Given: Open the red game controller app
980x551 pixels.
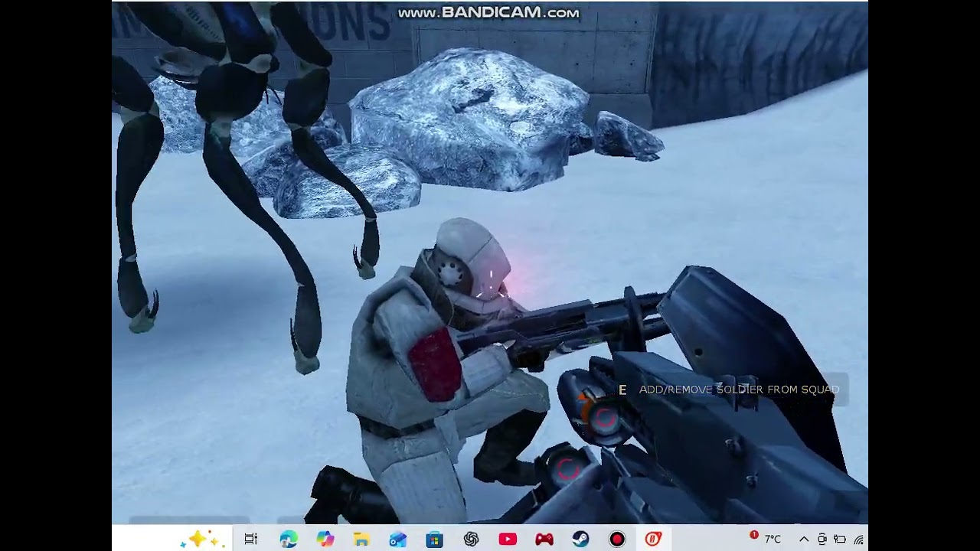Looking at the screenshot, I should 544,539.
